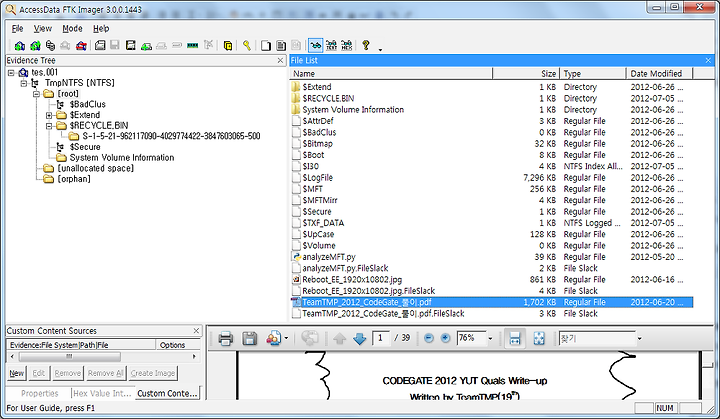Open the View menu
720x419 pixels.
(43, 28)
